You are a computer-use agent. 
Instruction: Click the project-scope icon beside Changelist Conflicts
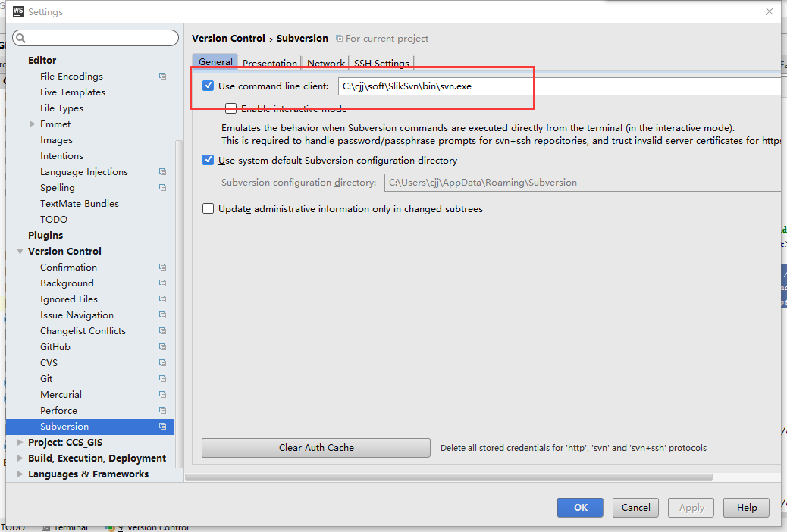162,330
